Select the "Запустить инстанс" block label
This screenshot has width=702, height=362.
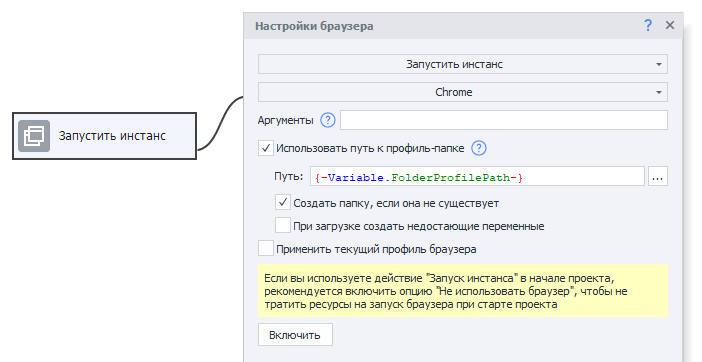(112, 136)
